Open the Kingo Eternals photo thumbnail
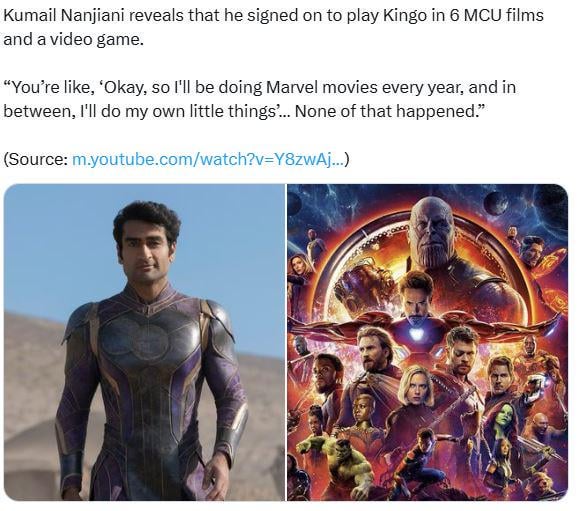This screenshot has width=579, height=511. point(144,342)
